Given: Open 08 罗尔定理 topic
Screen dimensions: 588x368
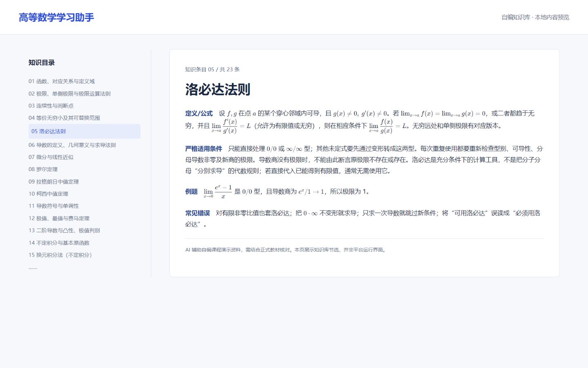Looking at the screenshot, I should click(x=43, y=169).
